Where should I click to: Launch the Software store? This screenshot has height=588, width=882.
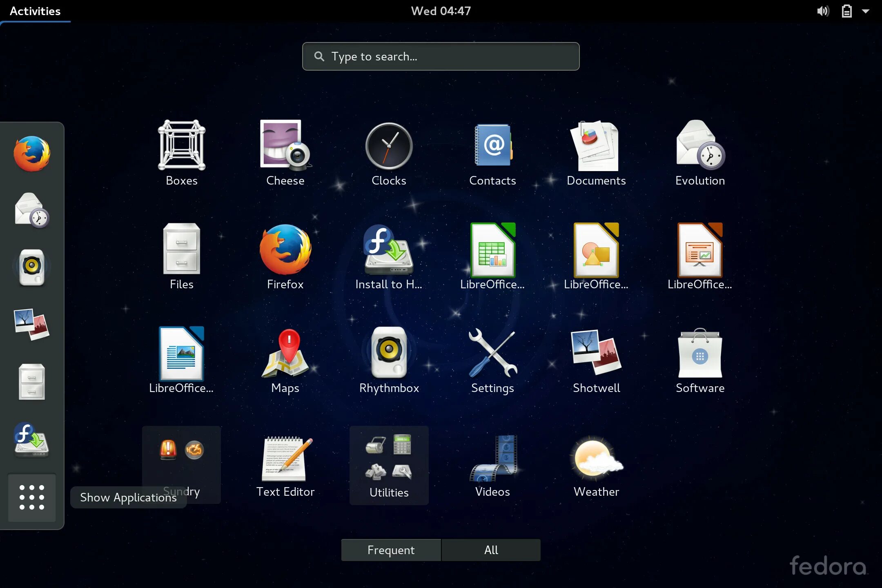pos(700,361)
